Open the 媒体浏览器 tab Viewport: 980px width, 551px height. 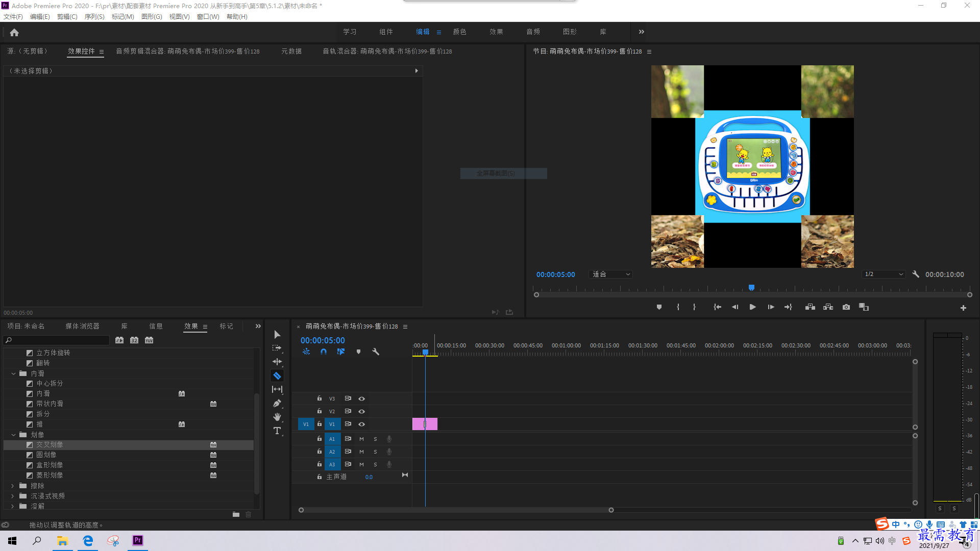click(x=82, y=326)
